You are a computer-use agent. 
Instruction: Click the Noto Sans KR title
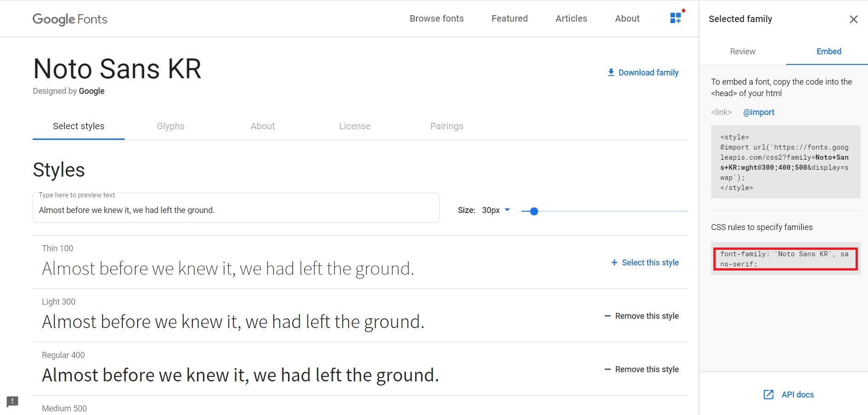117,69
